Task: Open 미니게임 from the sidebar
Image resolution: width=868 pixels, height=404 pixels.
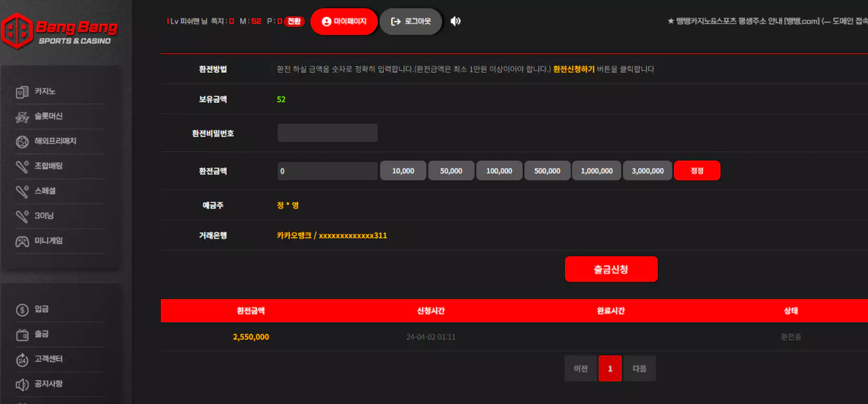Action: (48, 240)
